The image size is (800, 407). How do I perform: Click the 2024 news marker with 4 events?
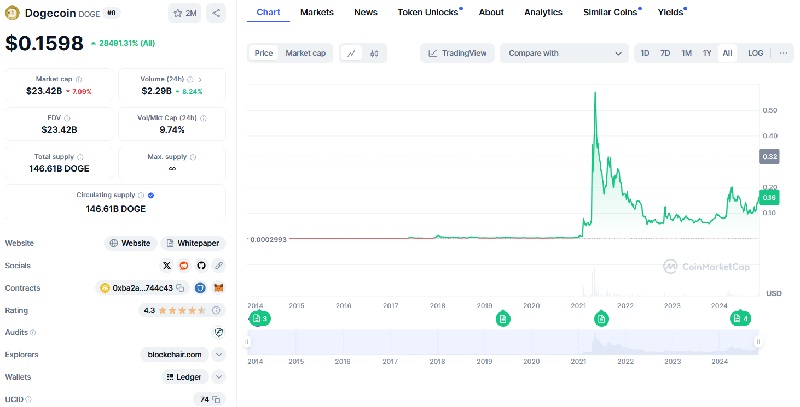741,319
